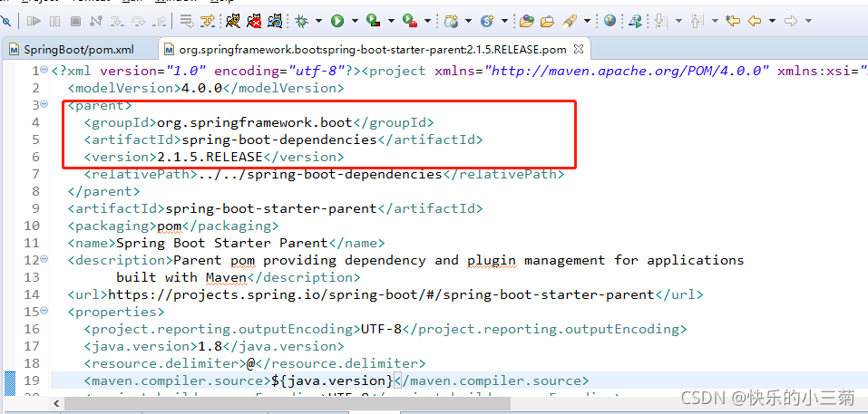The height and width of the screenshot is (414, 868).
Task: Open the Search flashlight dropdown arrow
Action: (588, 21)
